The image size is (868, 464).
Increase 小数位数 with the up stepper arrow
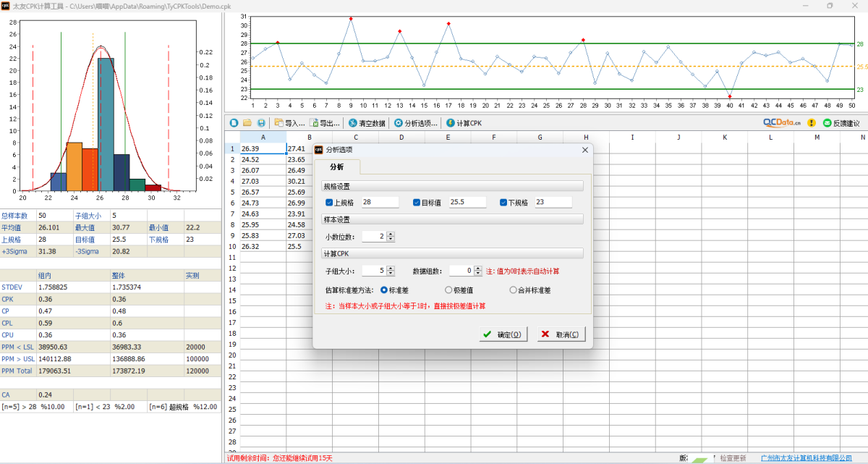[391, 234]
